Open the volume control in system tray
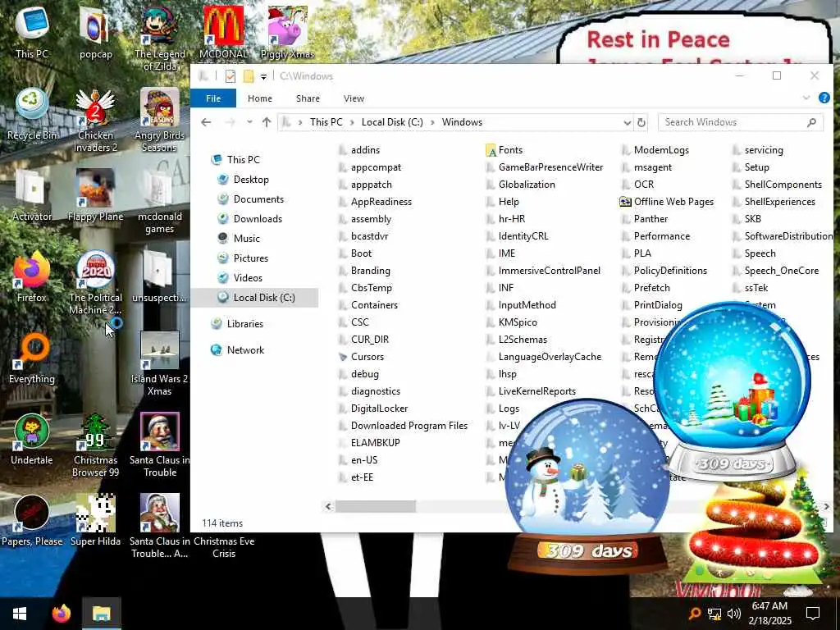 tap(734, 614)
